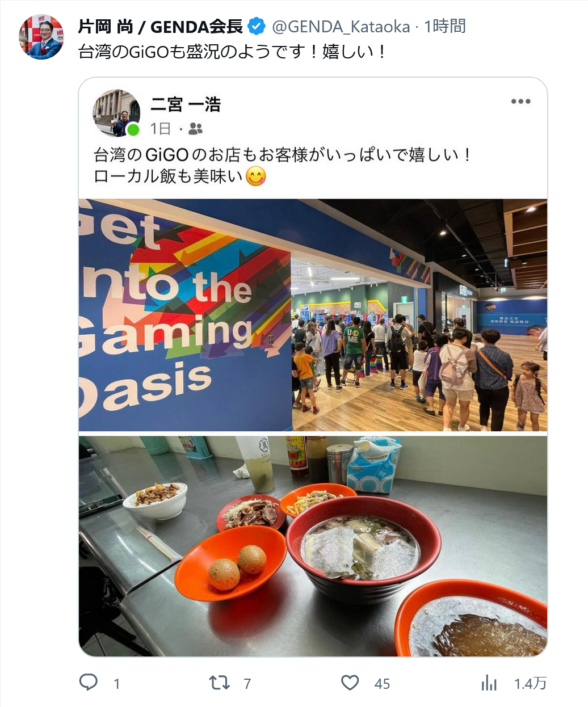Click the tweet text about 台湾のGiGO
This screenshot has height=707, width=588.
(232, 52)
